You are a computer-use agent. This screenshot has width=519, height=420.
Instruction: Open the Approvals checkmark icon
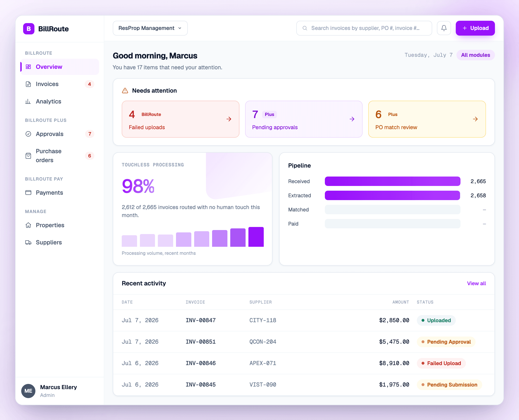28,134
